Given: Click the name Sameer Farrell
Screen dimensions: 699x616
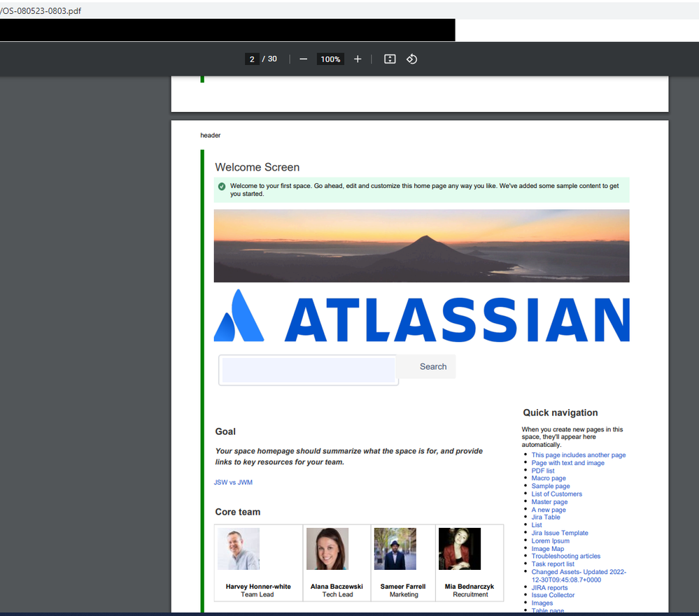Looking at the screenshot, I should coord(403,587).
